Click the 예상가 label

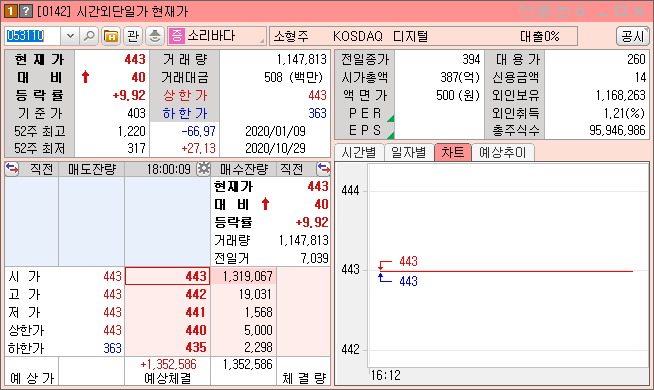click(32, 378)
